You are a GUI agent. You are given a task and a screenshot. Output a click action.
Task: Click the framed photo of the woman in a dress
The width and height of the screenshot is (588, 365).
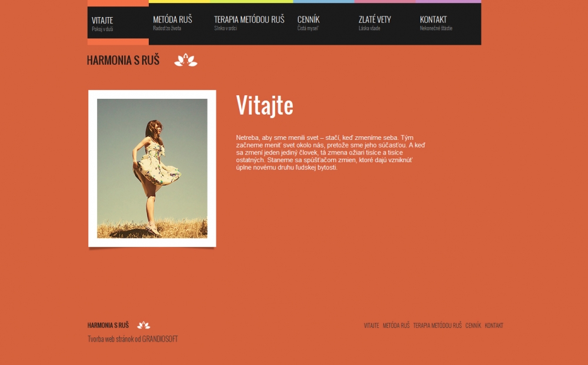pos(152,168)
